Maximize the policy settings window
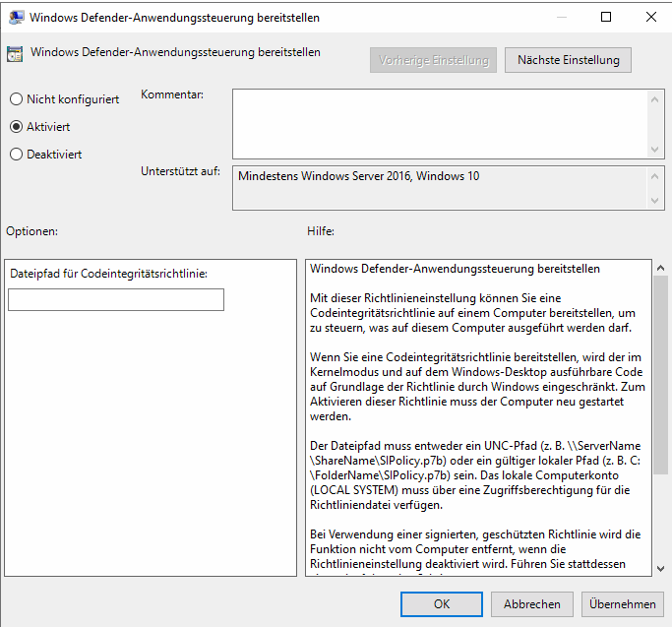The height and width of the screenshot is (627, 672). [x=605, y=17]
